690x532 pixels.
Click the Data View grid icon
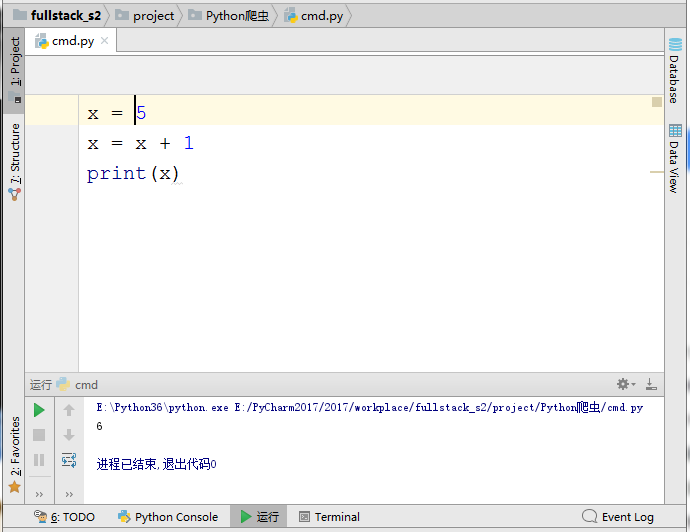[x=675, y=131]
